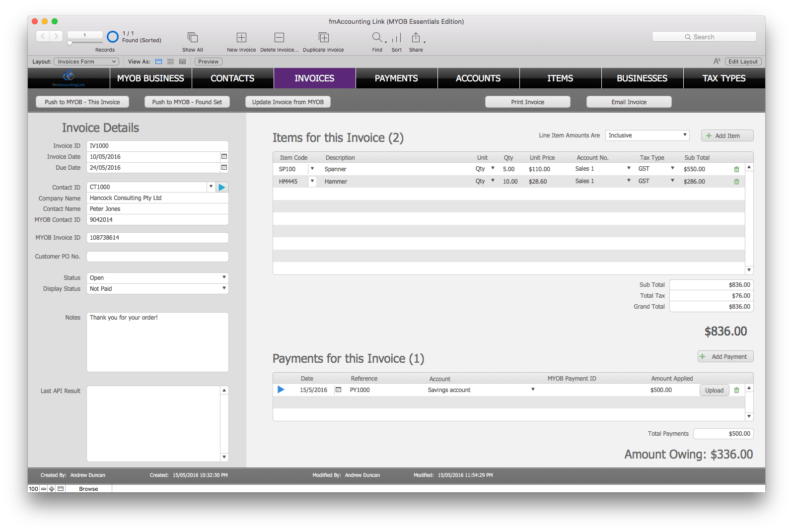Switch to the PAYMENTS tab

click(396, 78)
